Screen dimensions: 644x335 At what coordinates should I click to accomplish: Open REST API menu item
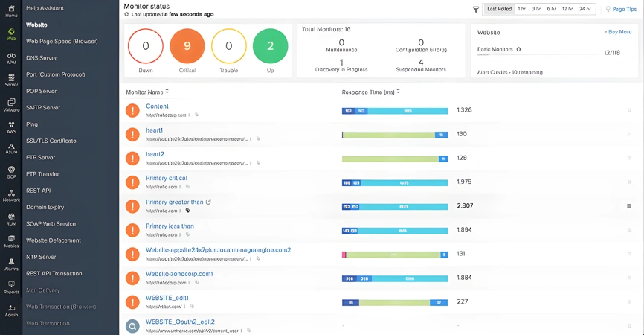pyautogui.click(x=39, y=191)
